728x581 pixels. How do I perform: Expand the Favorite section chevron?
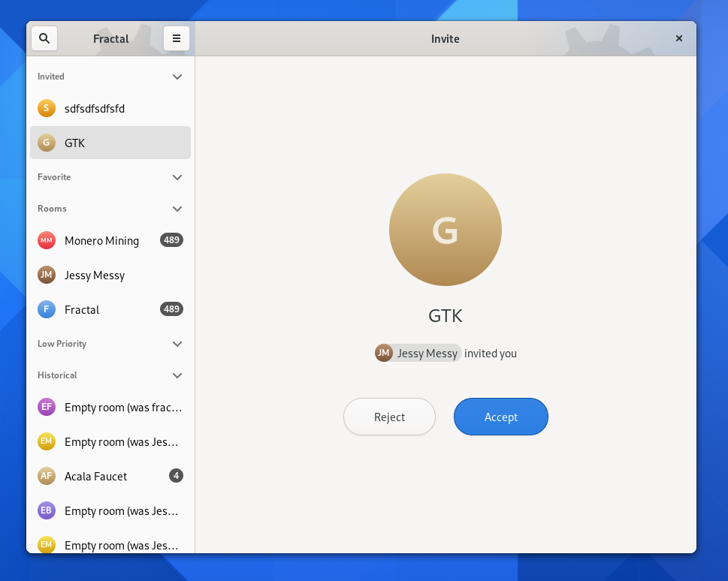pyautogui.click(x=177, y=177)
